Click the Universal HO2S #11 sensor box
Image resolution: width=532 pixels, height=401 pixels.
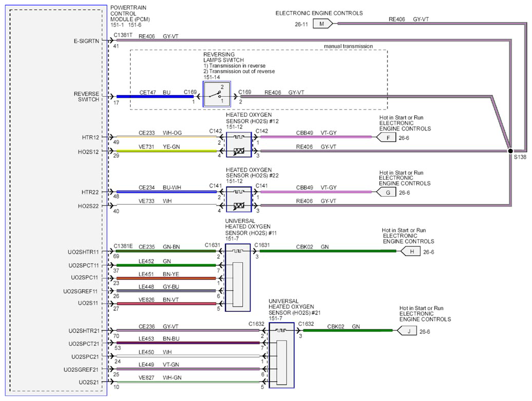pos(238,277)
